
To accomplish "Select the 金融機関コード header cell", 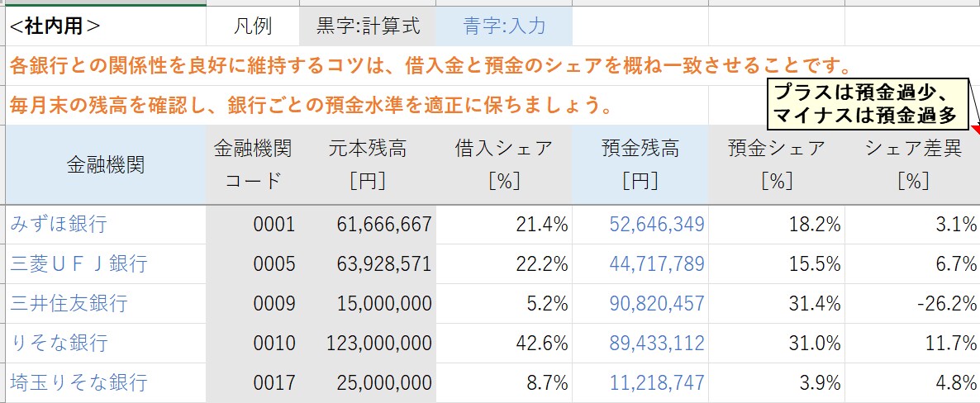I will (253, 164).
